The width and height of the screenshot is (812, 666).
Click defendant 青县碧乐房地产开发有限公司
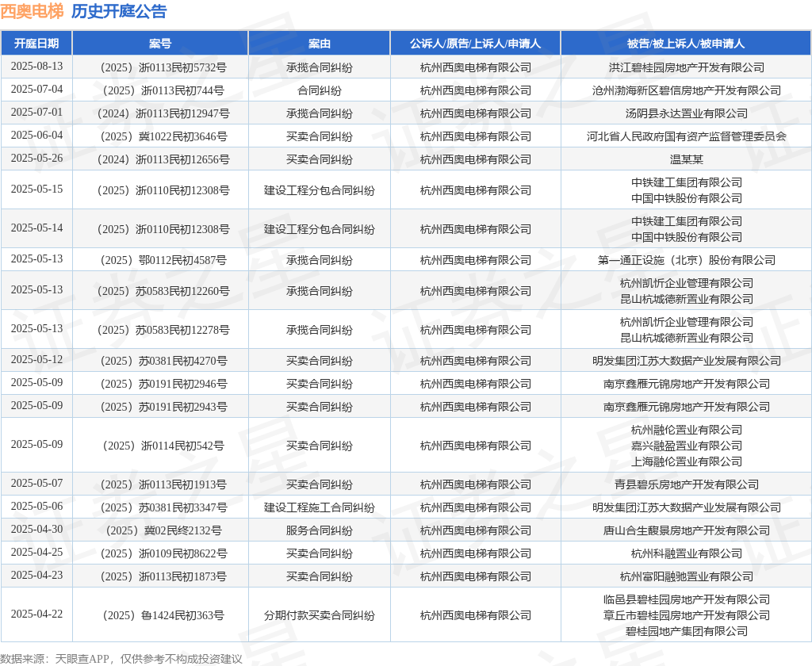point(686,484)
